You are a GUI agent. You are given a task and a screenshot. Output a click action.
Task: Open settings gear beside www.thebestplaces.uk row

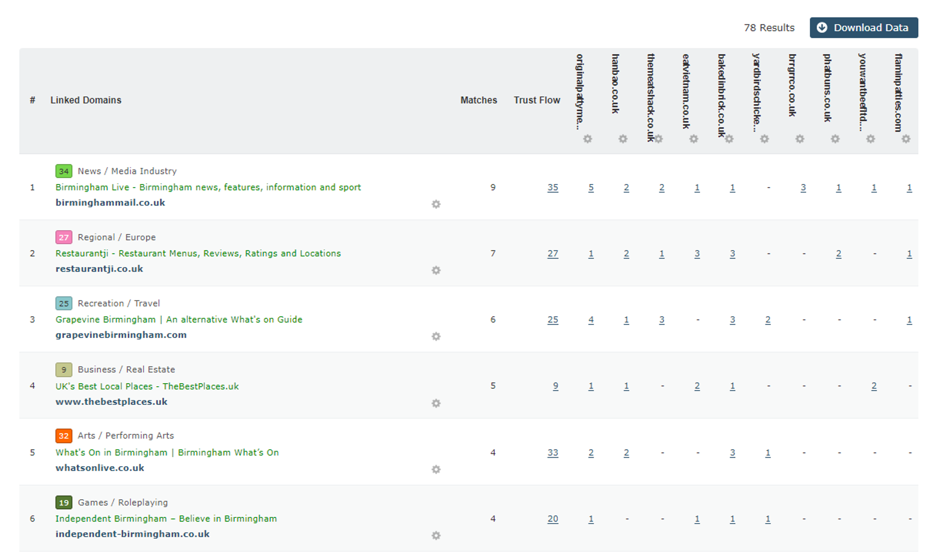(436, 403)
